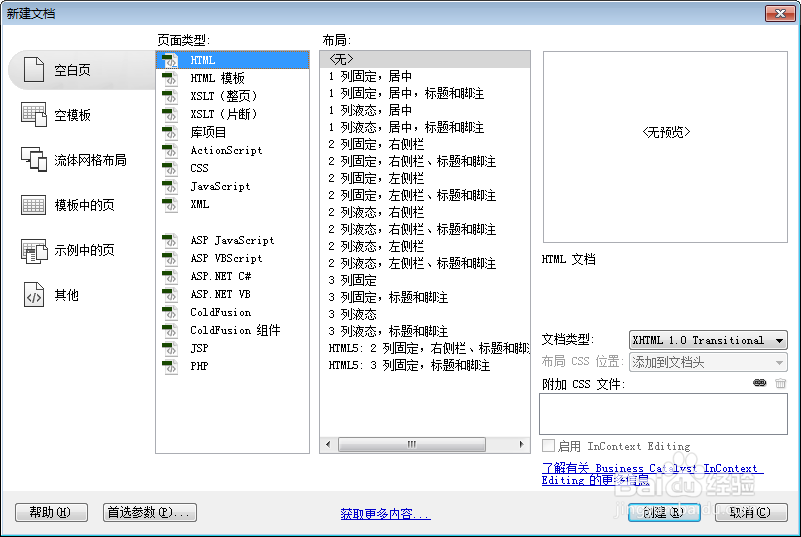
Task: Click the JSP file icon
Action: tap(170, 348)
